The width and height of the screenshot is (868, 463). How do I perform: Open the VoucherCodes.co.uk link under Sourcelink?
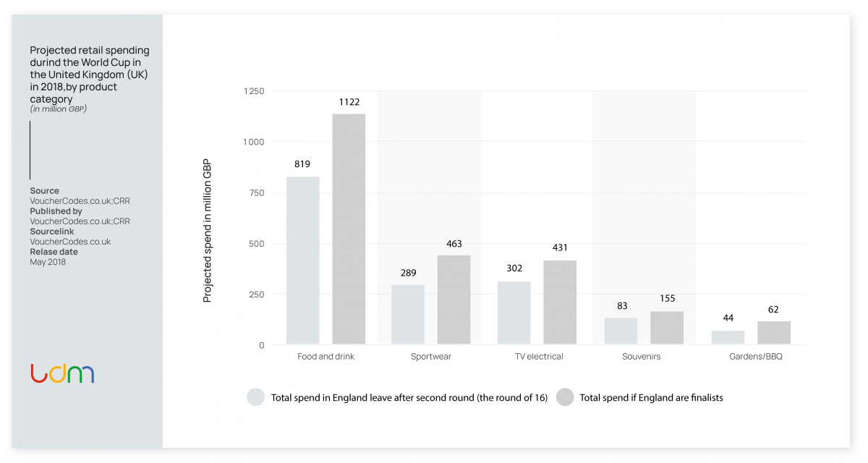tap(70, 242)
